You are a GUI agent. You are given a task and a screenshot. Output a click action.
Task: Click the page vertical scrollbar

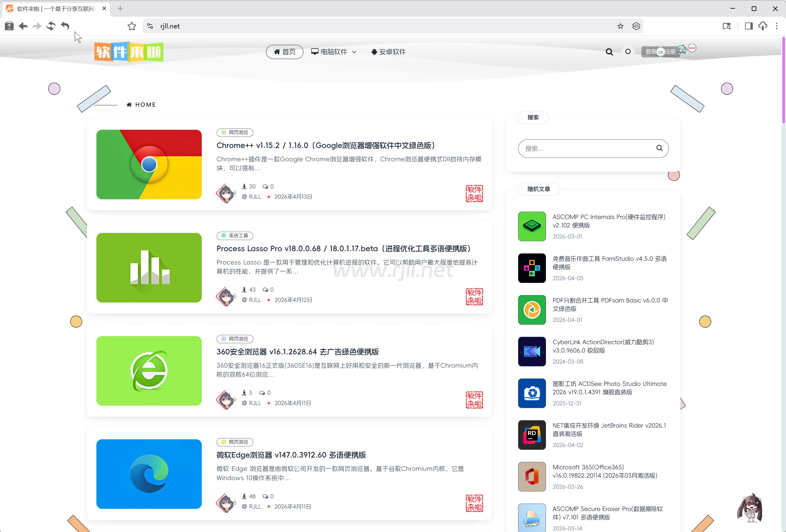pos(783,81)
